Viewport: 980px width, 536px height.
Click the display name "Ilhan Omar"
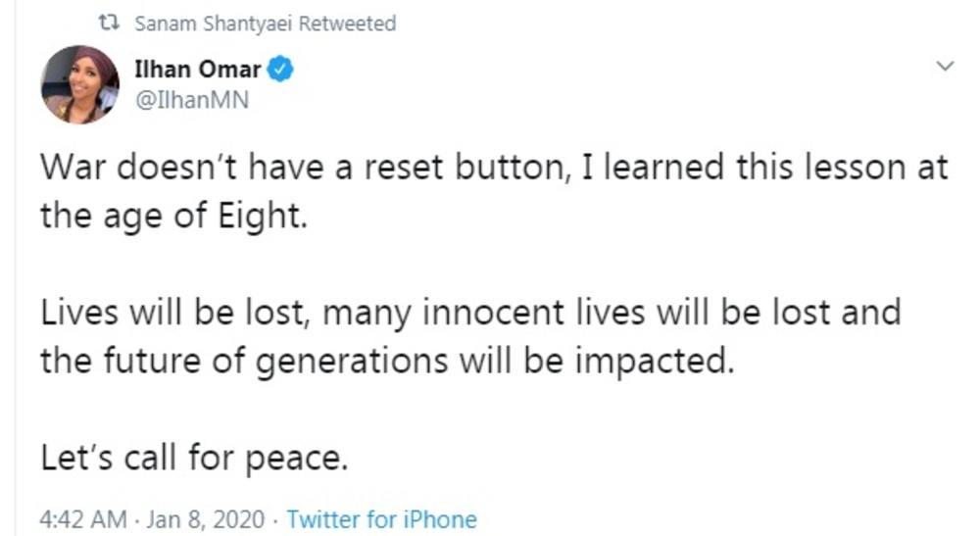pos(197,71)
